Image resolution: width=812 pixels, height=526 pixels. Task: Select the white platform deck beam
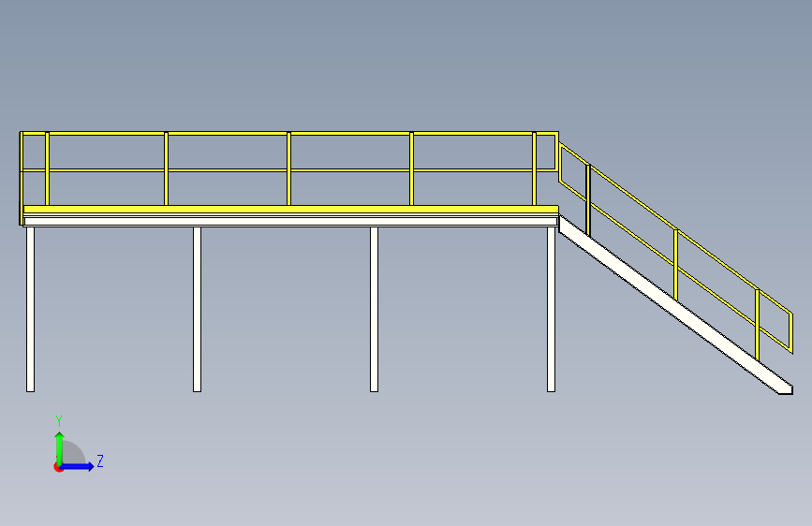tap(291, 222)
